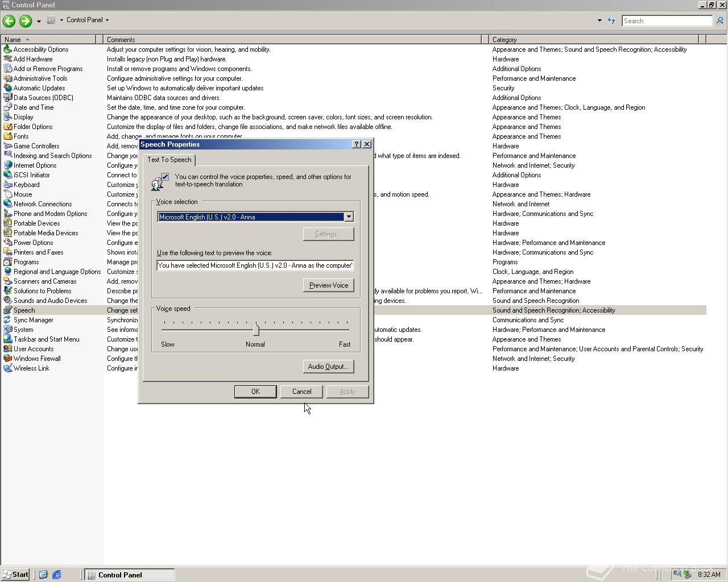
Task: Open the Accessibility Options icon
Action: 7,49
